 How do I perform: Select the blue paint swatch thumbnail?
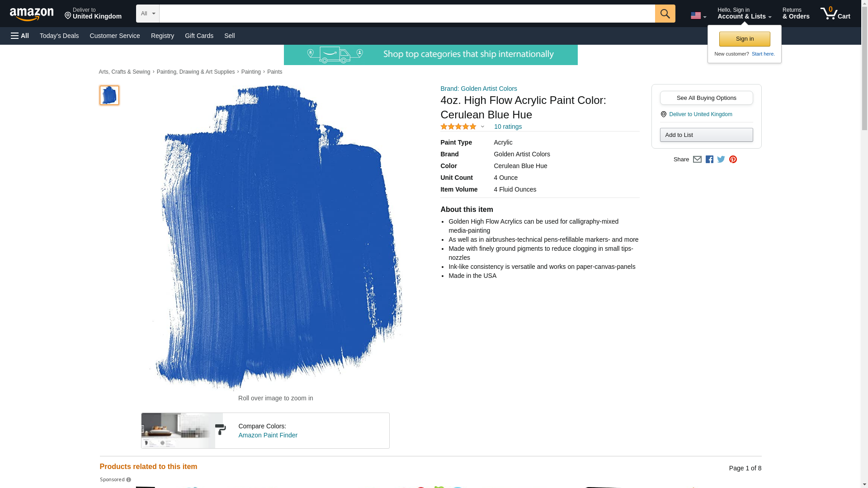tap(109, 95)
